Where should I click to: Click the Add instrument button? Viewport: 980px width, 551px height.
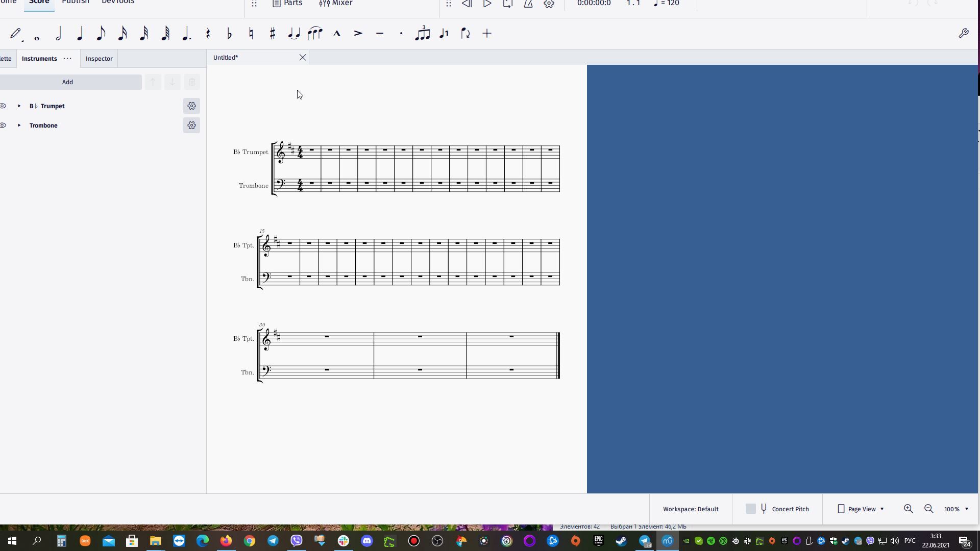(x=67, y=82)
